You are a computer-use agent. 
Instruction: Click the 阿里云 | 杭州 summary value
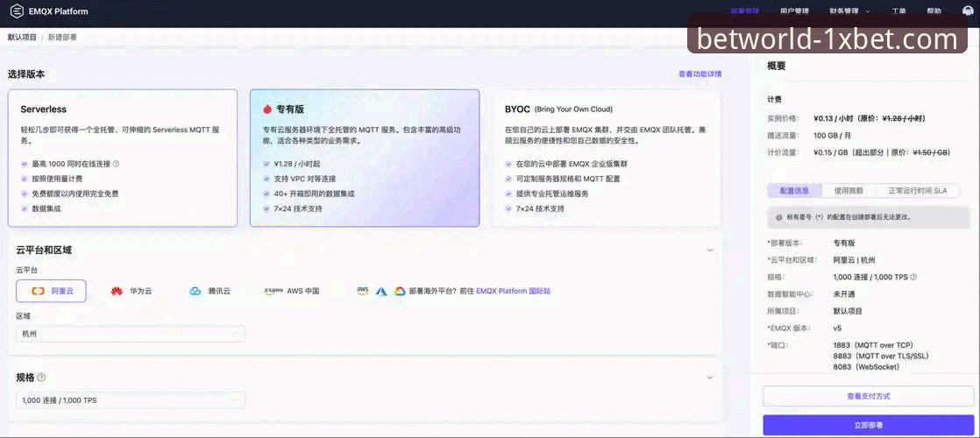click(854, 260)
